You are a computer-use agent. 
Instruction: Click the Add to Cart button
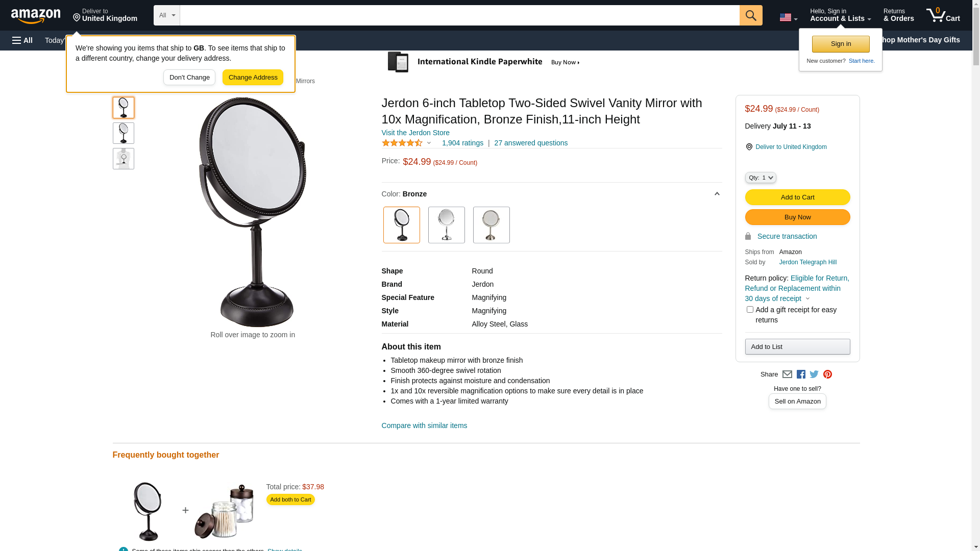(797, 197)
